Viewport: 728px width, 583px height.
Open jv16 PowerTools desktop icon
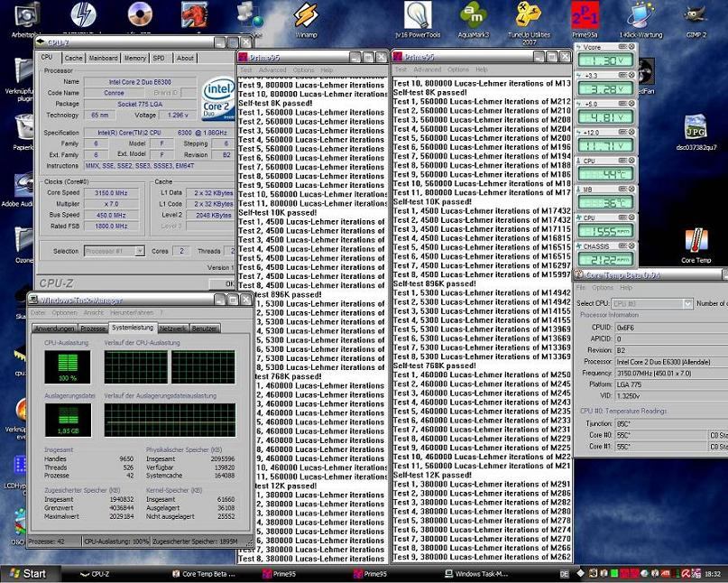(x=418, y=21)
